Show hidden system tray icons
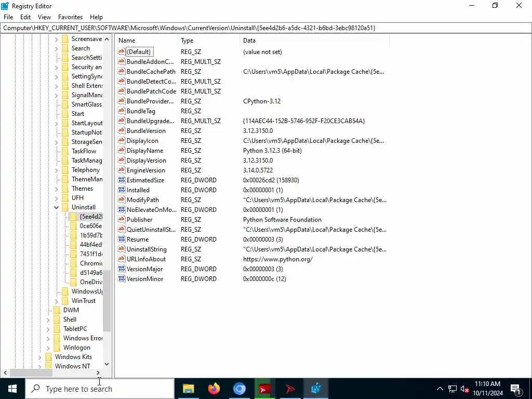This screenshot has width=532, height=399. pyautogui.click(x=440, y=389)
